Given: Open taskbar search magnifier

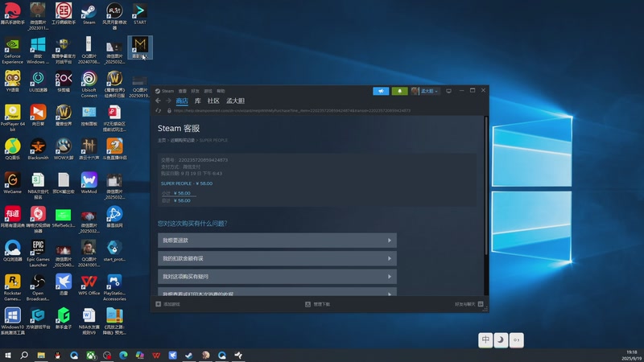Looking at the screenshot, I should tap(24, 356).
